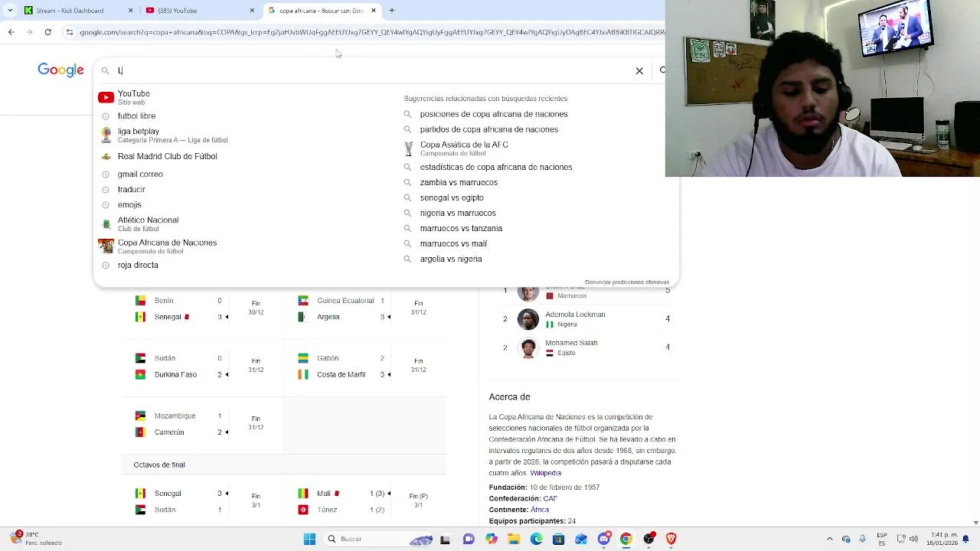Viewport: 980px width, 551px height.
Task: Click the Real Madrid crest icon
Action: click(106, 156)
